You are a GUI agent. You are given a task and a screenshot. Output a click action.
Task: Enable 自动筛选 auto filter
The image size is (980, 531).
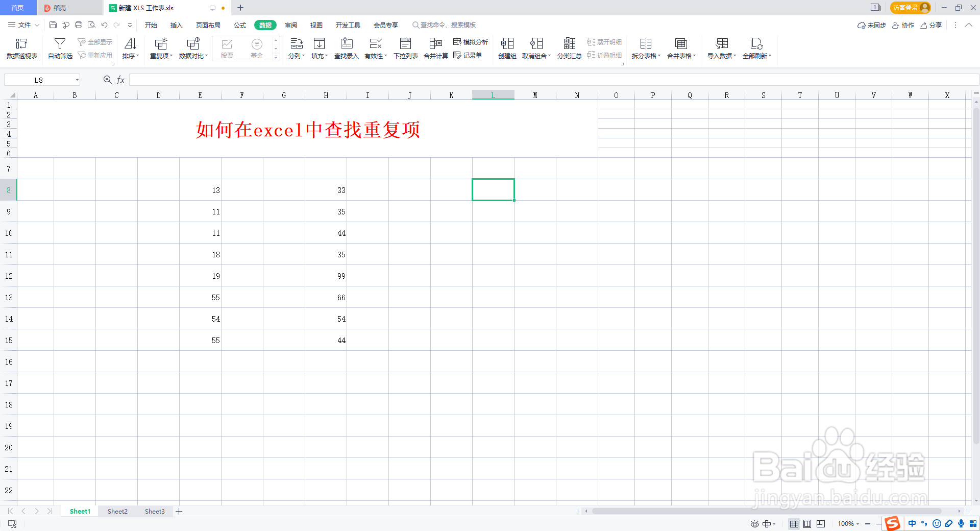(60, 49)
